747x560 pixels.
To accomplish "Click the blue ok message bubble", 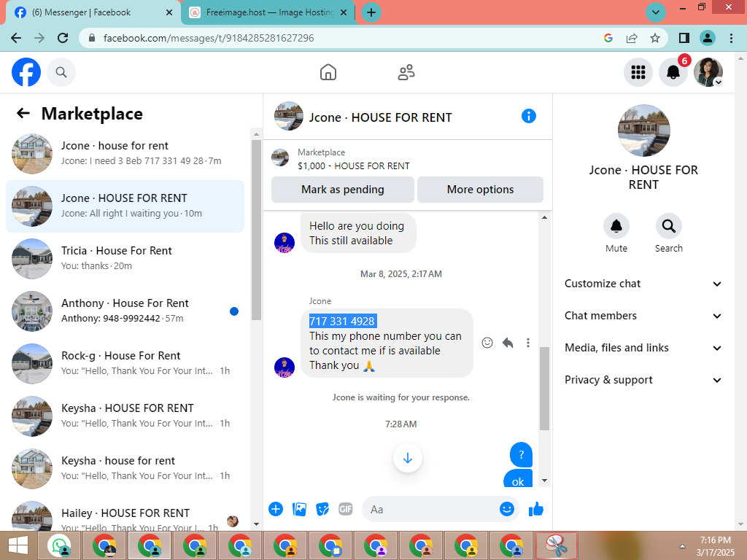I will coord(518,479).
